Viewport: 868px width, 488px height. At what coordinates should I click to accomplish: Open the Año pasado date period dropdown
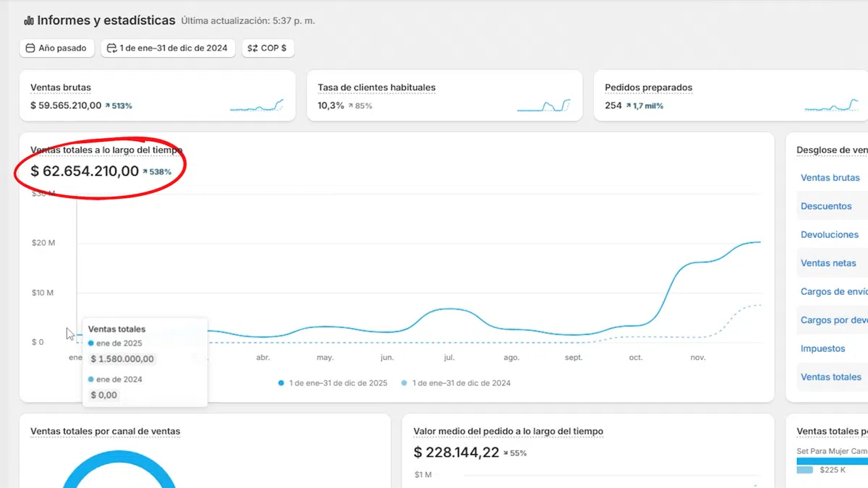click(56, 48)
